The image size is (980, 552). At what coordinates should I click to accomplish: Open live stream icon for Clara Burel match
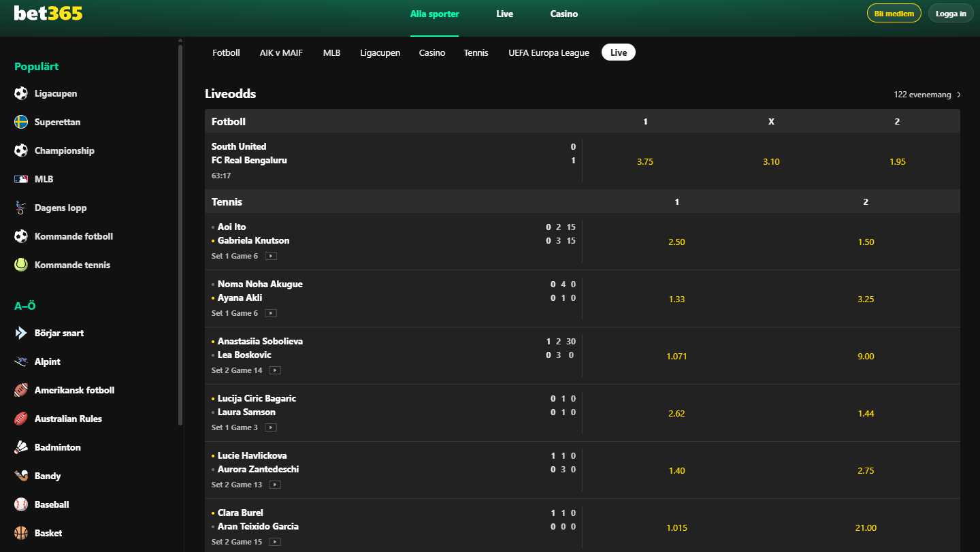pos(275,542)
